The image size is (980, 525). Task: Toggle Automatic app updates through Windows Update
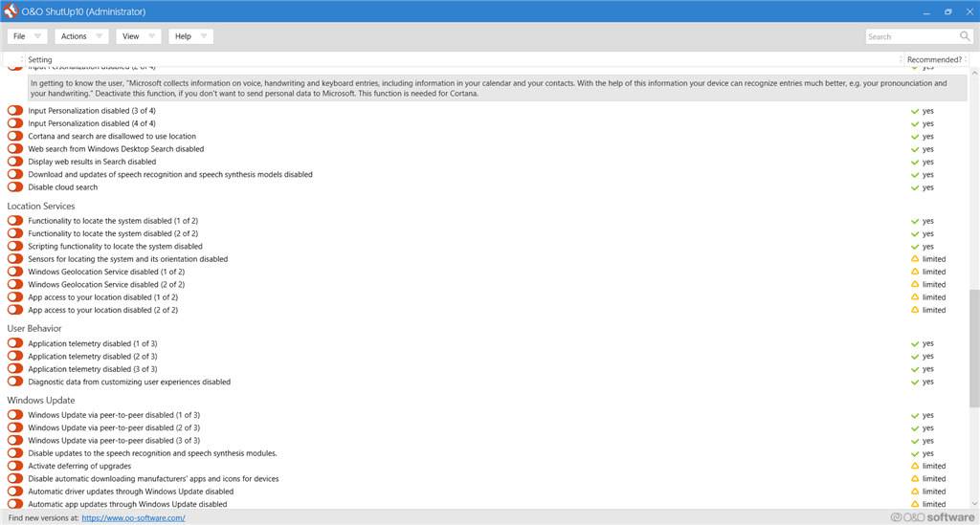[x=15, y=503]
